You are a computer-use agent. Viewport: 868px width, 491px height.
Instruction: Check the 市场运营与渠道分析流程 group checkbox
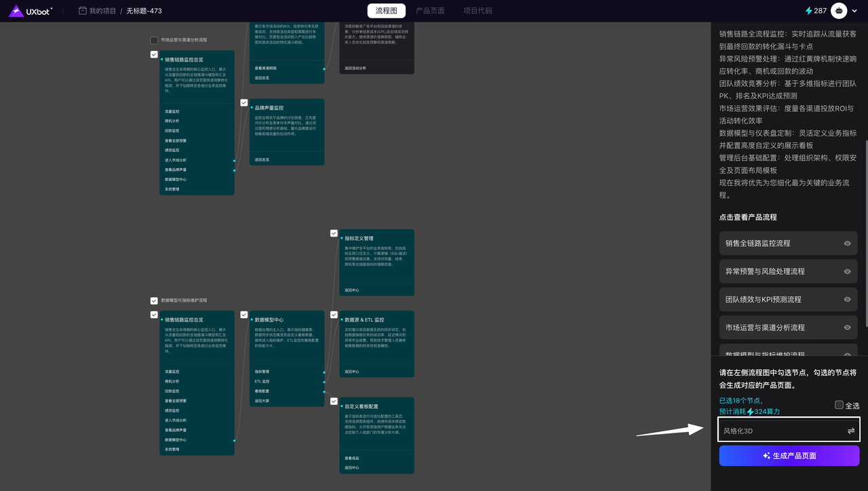tap(154, 41)
